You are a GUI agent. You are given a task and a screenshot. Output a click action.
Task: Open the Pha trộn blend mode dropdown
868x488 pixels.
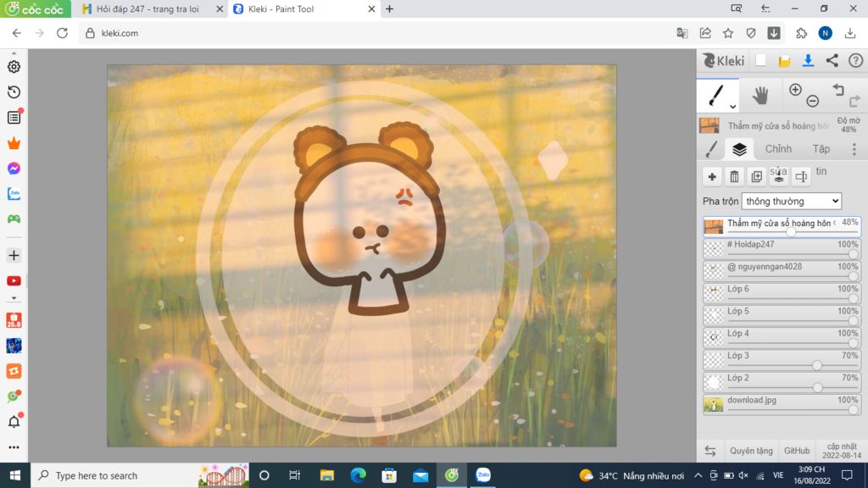tap(792, 202)
